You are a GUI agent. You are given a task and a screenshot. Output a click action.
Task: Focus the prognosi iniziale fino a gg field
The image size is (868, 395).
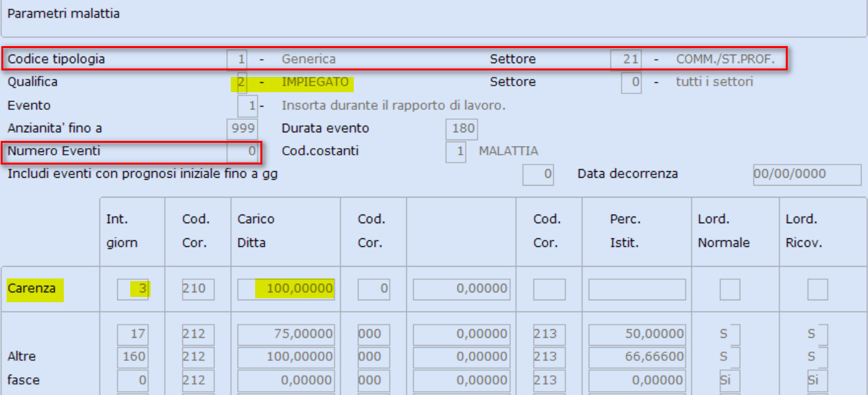(538, 174)
